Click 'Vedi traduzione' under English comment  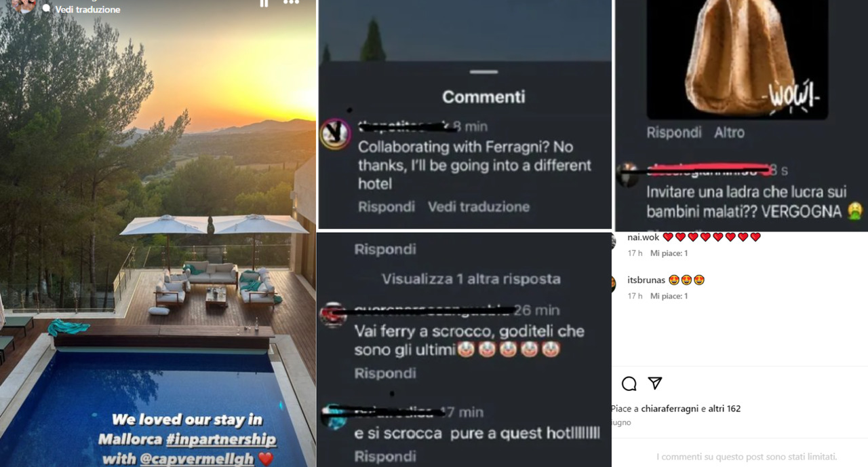click(479, 206)
